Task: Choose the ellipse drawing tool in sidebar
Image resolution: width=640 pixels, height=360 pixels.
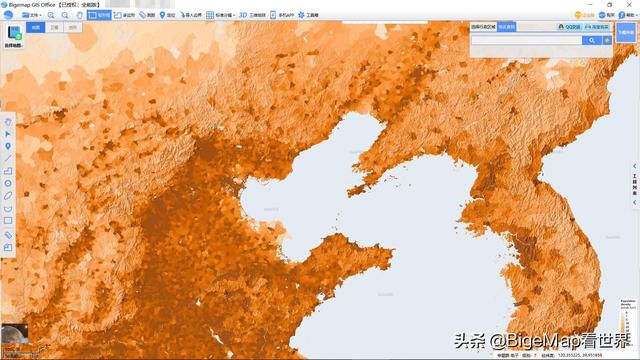Action: pos(8,196)
